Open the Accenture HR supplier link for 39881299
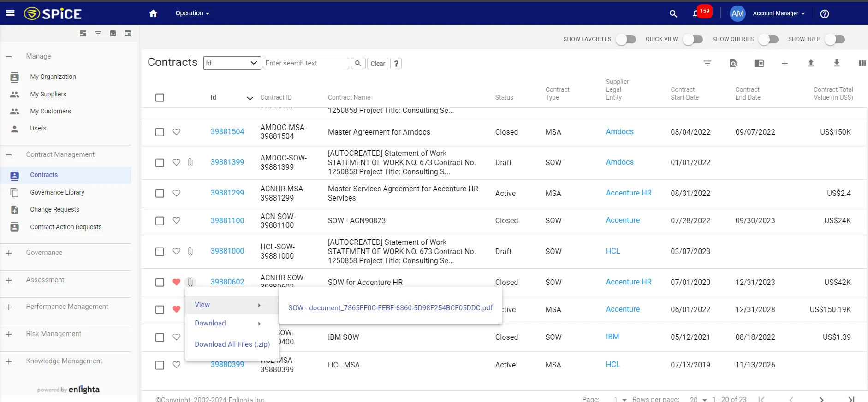868x402 pixels. click(628, 193)
